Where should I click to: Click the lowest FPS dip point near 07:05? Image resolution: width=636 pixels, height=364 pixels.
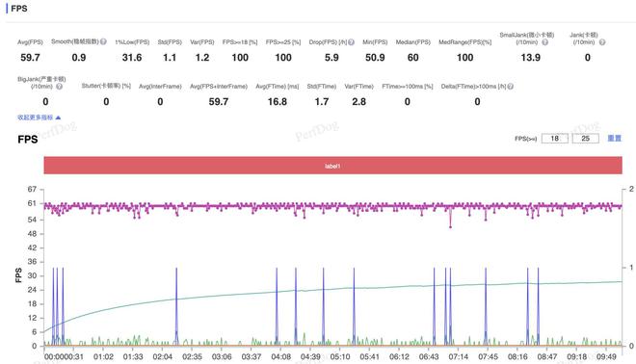coord(450,227)
